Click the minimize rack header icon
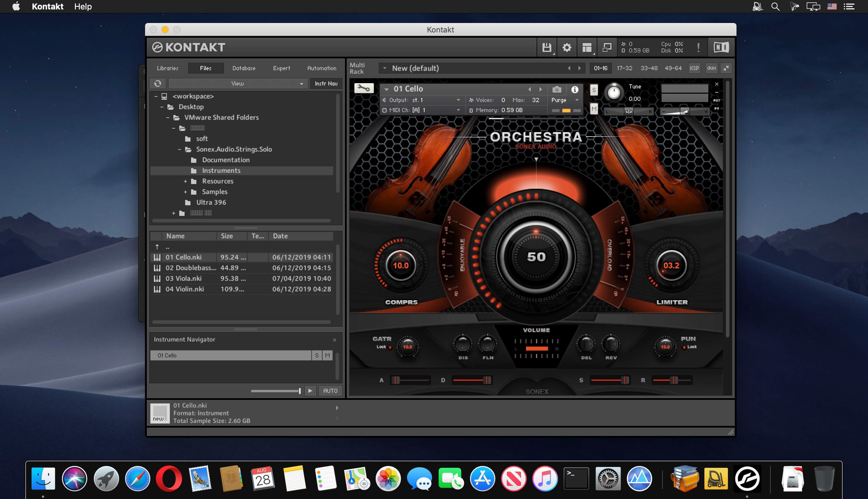This screenshot has height=499, width=868. [x=726, y=68]
